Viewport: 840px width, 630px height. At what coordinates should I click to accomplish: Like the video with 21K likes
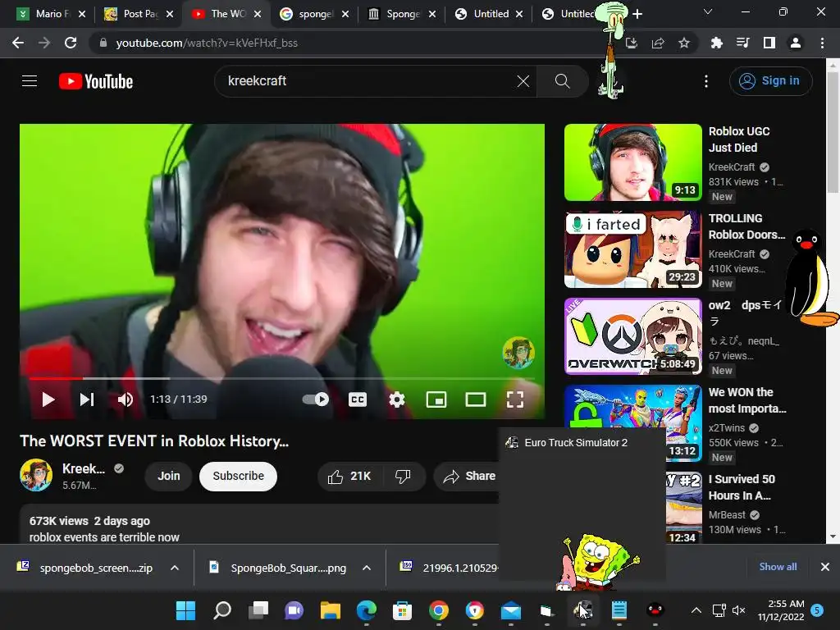click(349, 476)
